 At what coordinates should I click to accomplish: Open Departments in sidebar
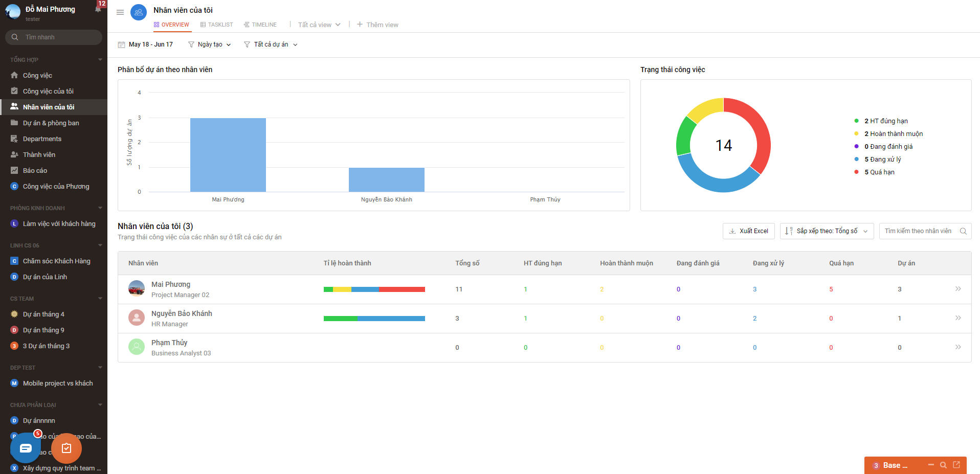coord(54,139)
